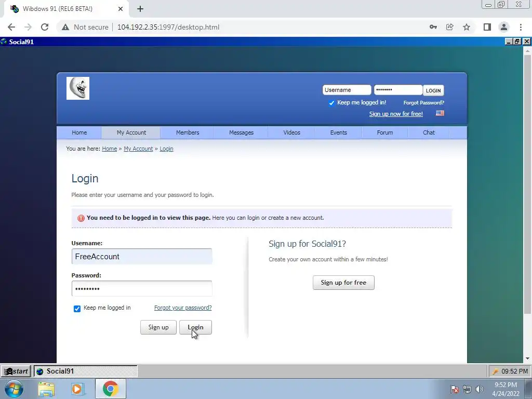The image size is (532, 399).
Task: Open the Forum navigation tab
Action: pos(385,132)
